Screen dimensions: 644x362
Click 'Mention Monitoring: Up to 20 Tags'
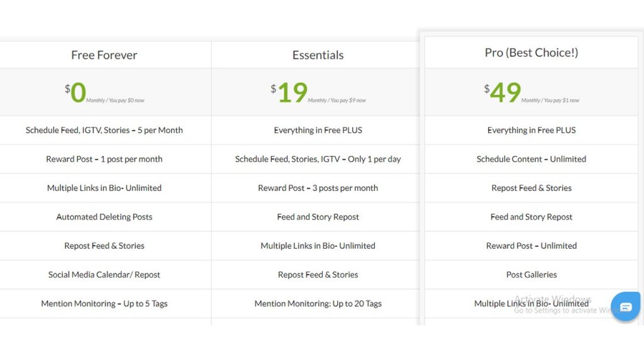click(x=318, y=304)
